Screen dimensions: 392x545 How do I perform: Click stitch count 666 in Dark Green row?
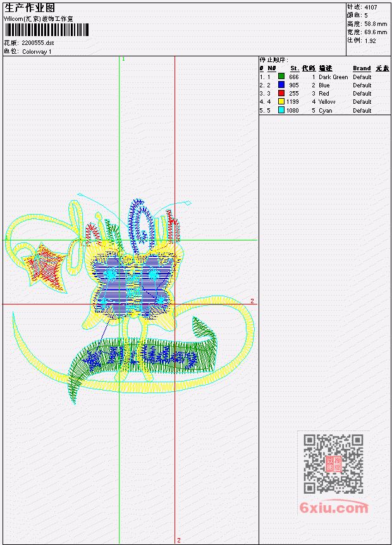[x=294, y=77]
